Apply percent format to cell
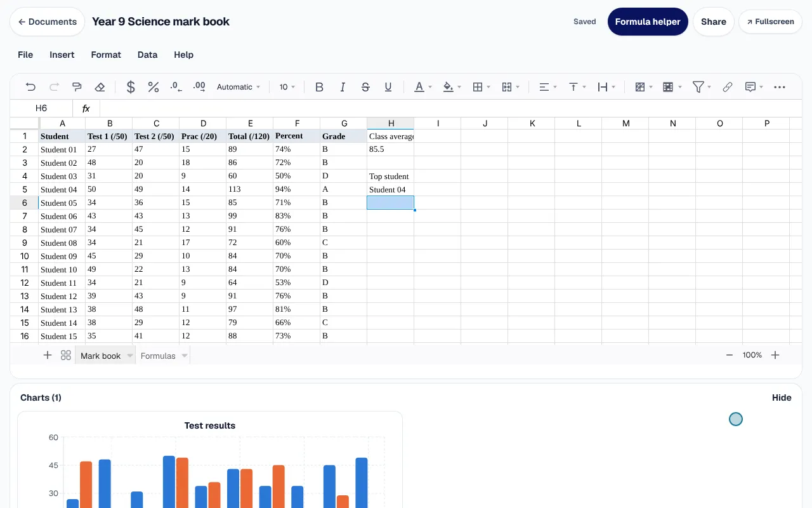 (154, 87)
